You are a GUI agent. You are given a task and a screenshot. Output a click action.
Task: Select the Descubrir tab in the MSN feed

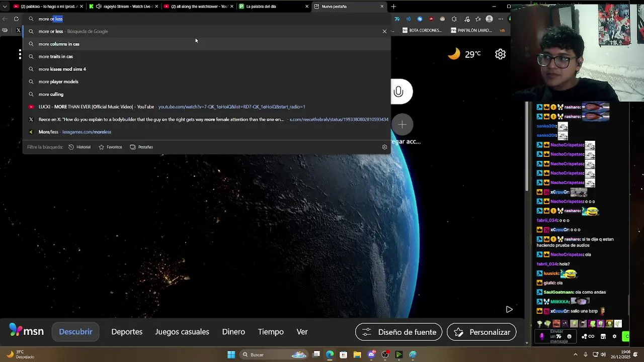coord(75,332)
